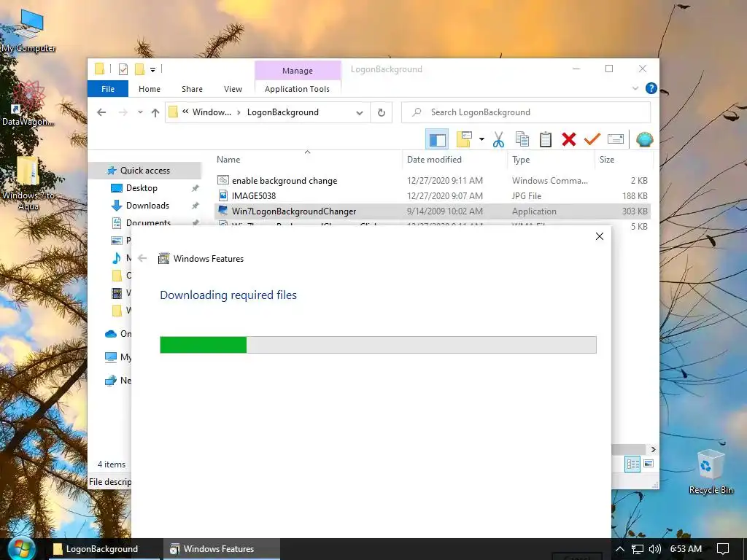Go back in Explorer navigation
This screenshot has height=560, width=747.
pos(101,112)
